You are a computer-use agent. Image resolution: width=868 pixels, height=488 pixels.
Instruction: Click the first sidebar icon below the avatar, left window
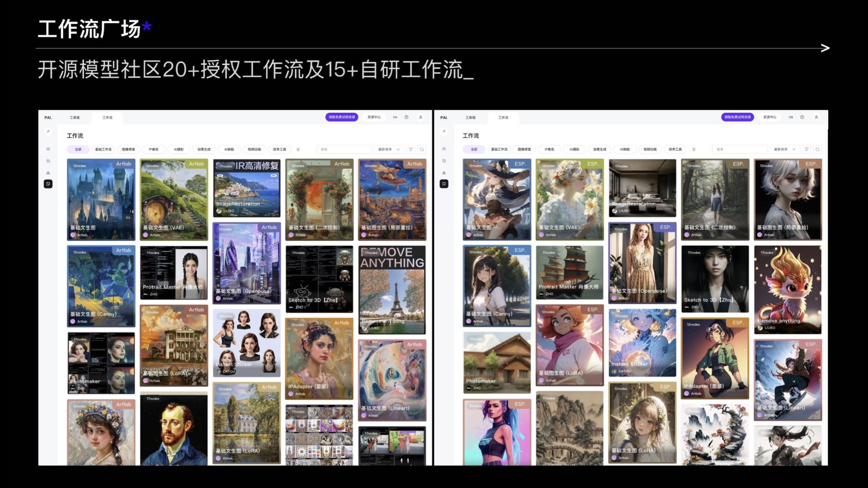point(48,149)
